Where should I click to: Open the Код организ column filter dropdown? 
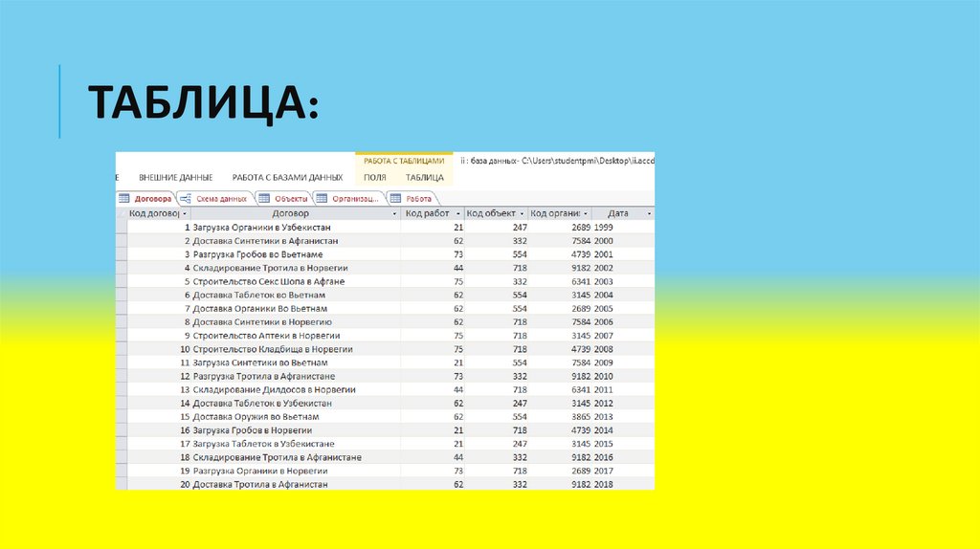click(586, 214)
